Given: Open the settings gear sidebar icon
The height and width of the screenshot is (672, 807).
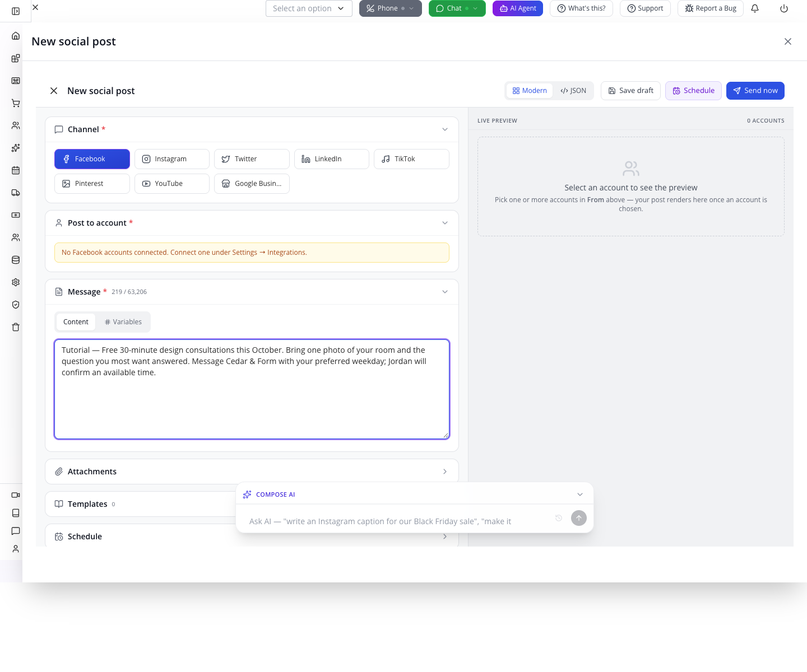Looking at the screenshot, I should click(x=16, y=282).
